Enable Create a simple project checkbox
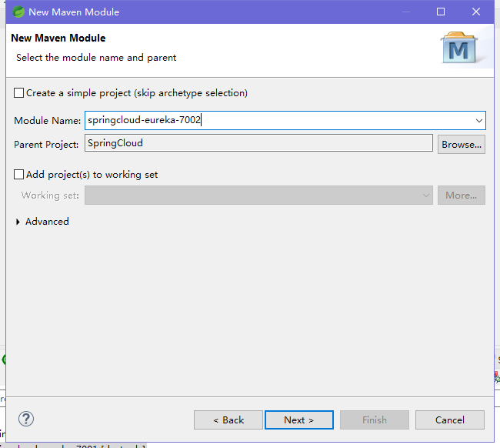 click(x=18, y=93)
